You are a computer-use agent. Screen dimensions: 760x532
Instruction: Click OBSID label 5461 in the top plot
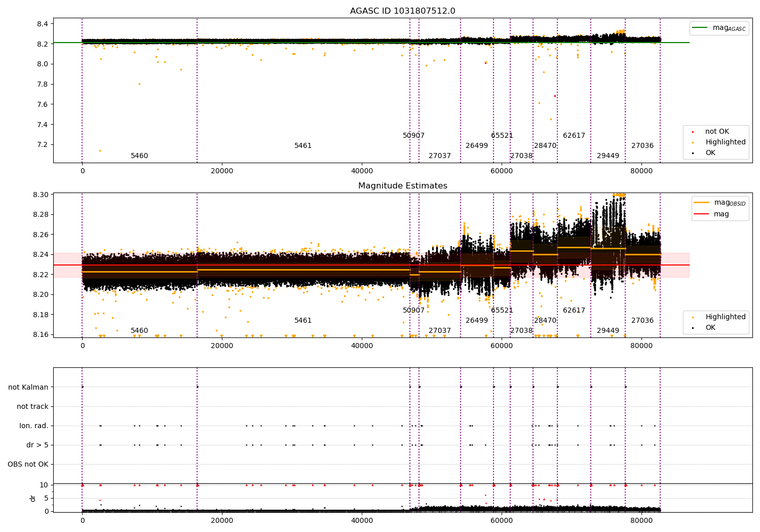click(x=303, y=146)
